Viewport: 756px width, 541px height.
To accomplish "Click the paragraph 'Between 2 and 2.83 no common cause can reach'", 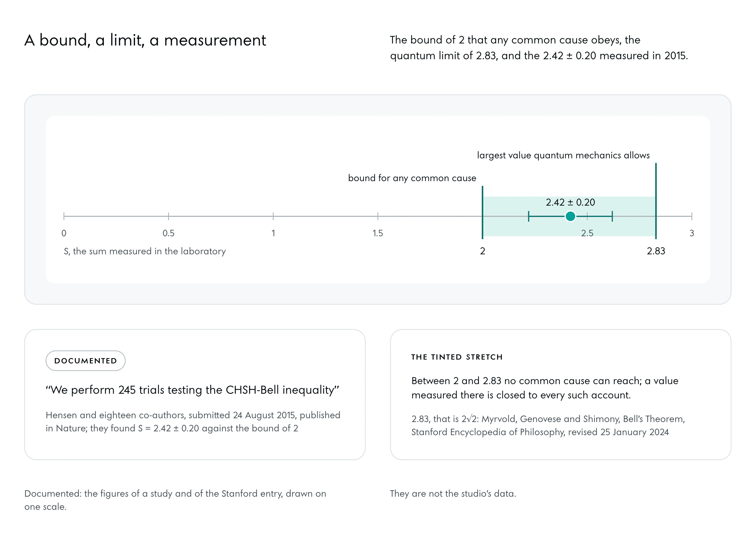I will (x=545, y=388).
